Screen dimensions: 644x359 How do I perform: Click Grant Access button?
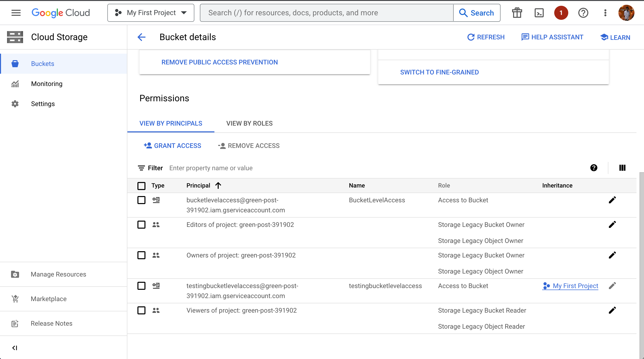[173, 146]
